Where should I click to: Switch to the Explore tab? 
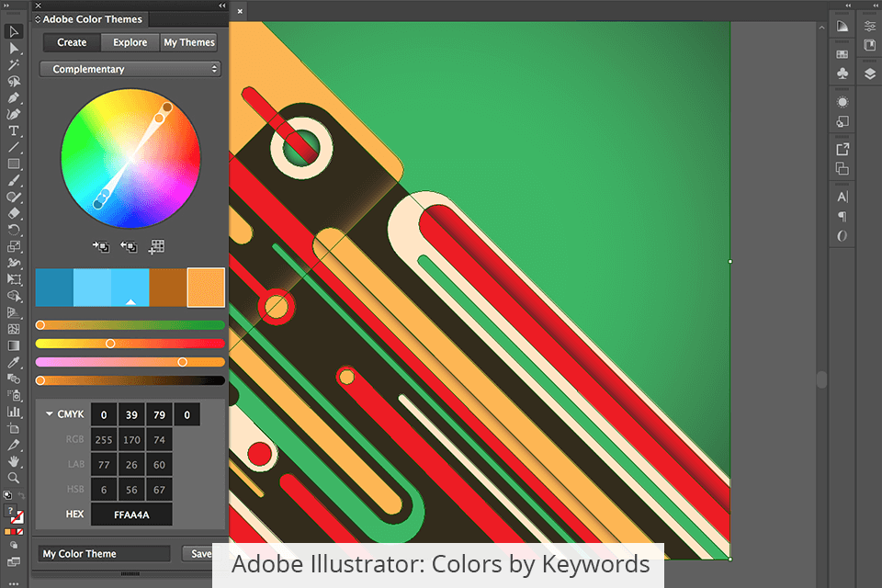point(130,42)
